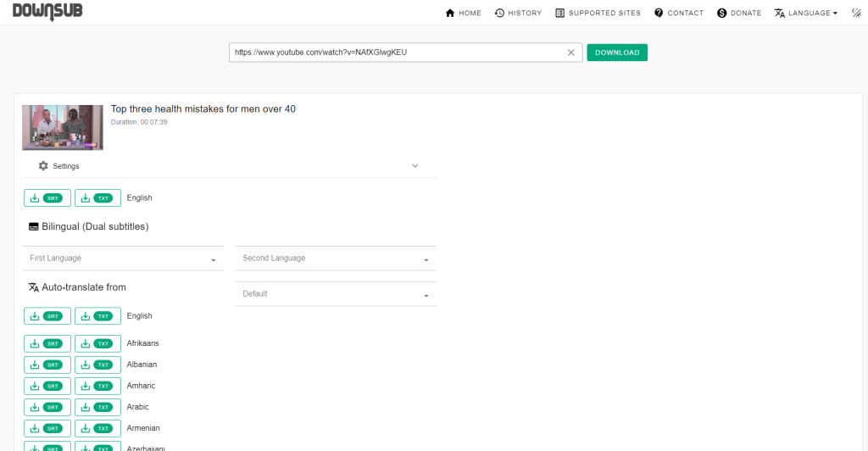Download SRT for original English subtitles
Viewport: 868px width, 451px height.
point(47,198)
